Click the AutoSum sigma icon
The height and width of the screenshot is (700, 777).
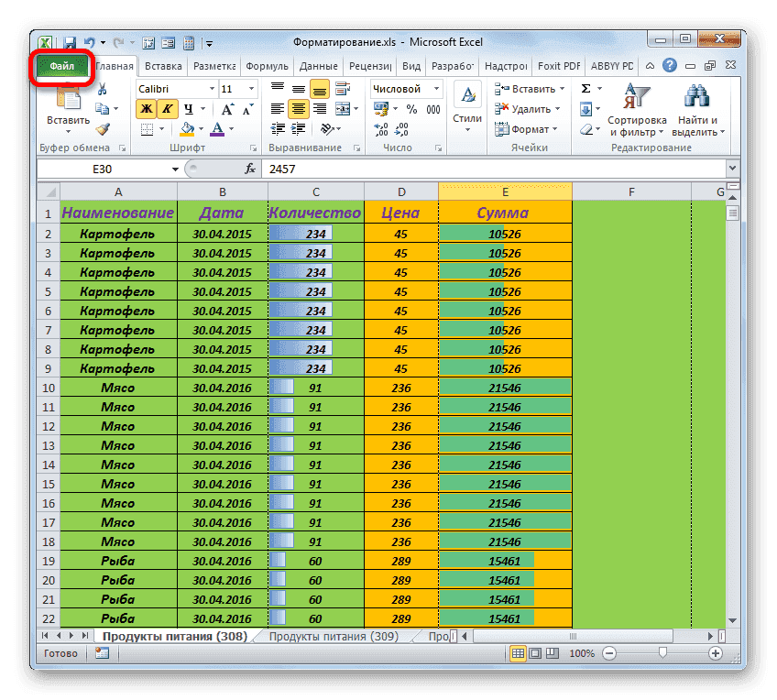[x=584, y=87]
